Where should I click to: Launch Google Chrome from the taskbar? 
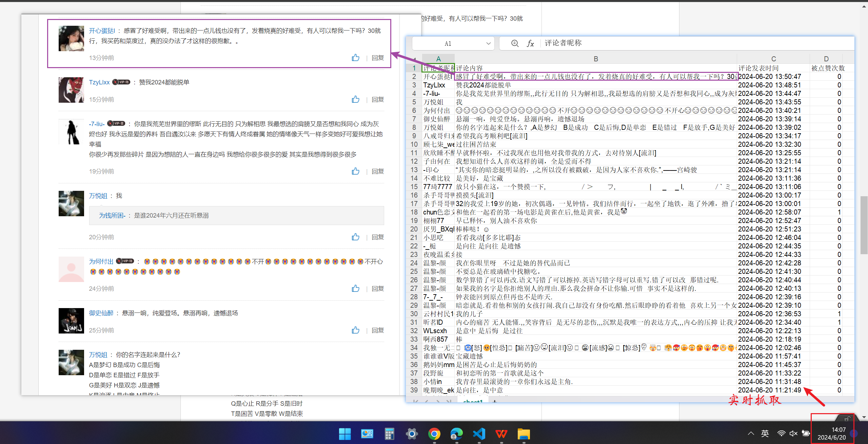click(x=434, y=433)
